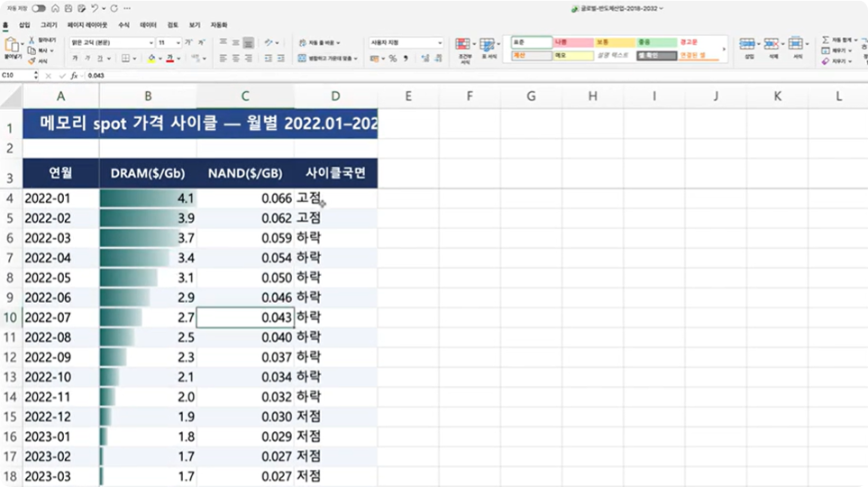The image size is (868, 487).
Task: Switch to the 검토 (Review) tab
Action: [173, 25]
